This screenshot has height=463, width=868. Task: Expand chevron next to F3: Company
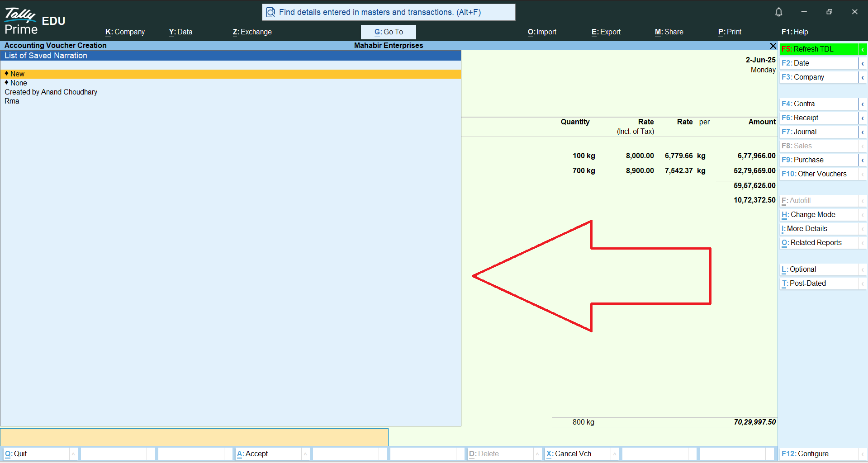tap(863, 77)
